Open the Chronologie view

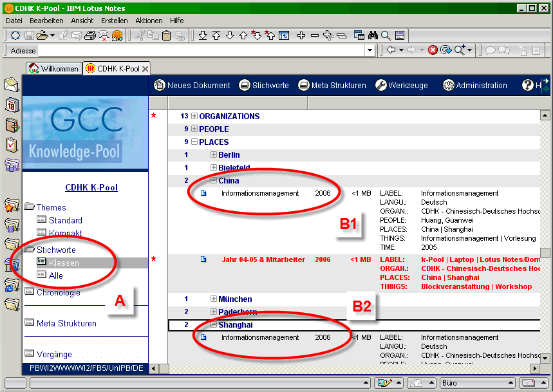[58, 293]
